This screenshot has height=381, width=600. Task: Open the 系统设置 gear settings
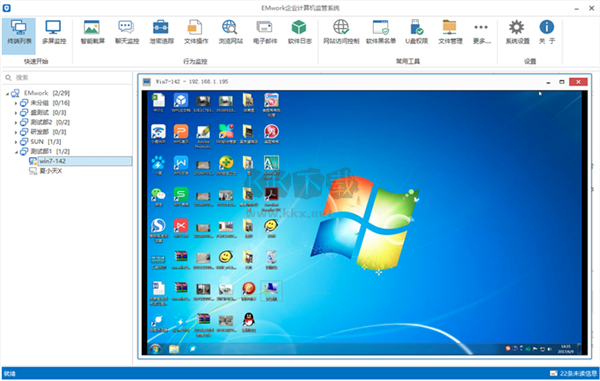517,32
